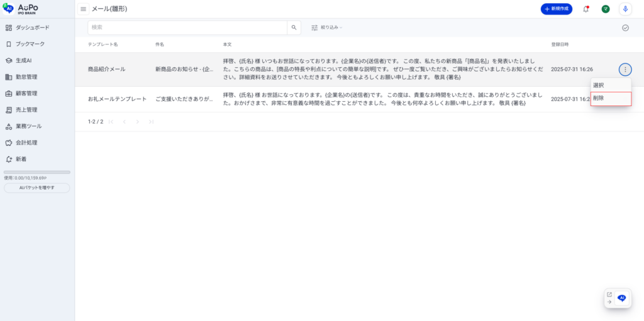Expand the 絞り込み filter dropdown
The image size is (644, 321).
point(327,28)
